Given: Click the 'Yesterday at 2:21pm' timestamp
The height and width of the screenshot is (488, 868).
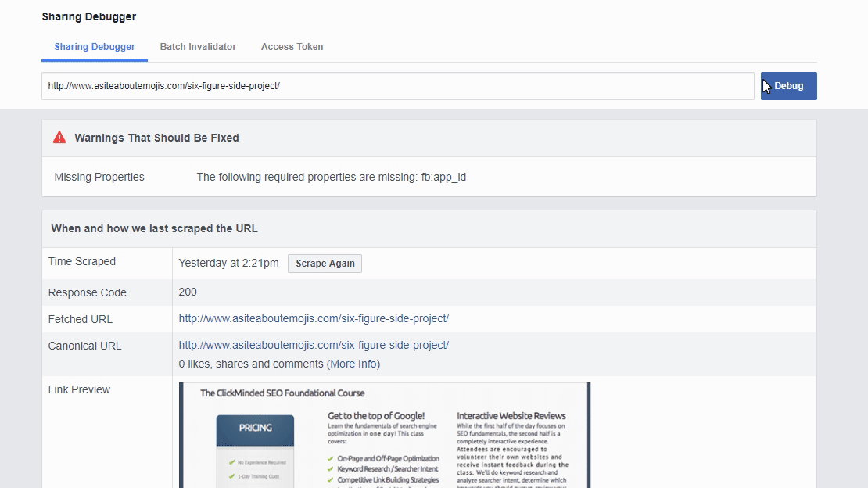Looking at the screenshot, I should point(228,264).
